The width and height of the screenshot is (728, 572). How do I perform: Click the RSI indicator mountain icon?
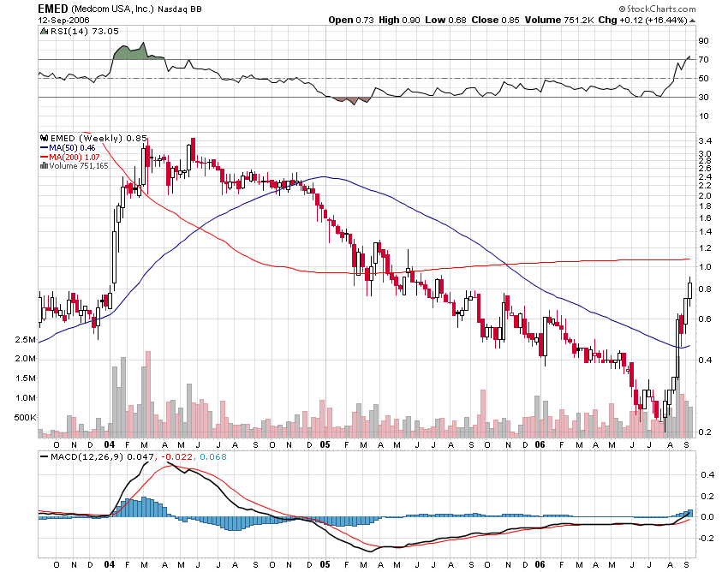point(44,31)
